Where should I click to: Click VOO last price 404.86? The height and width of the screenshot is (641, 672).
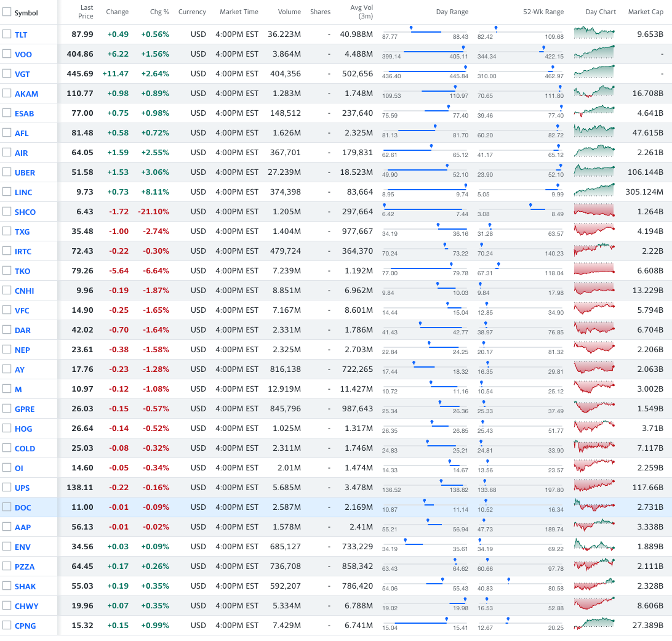point(80,54)
